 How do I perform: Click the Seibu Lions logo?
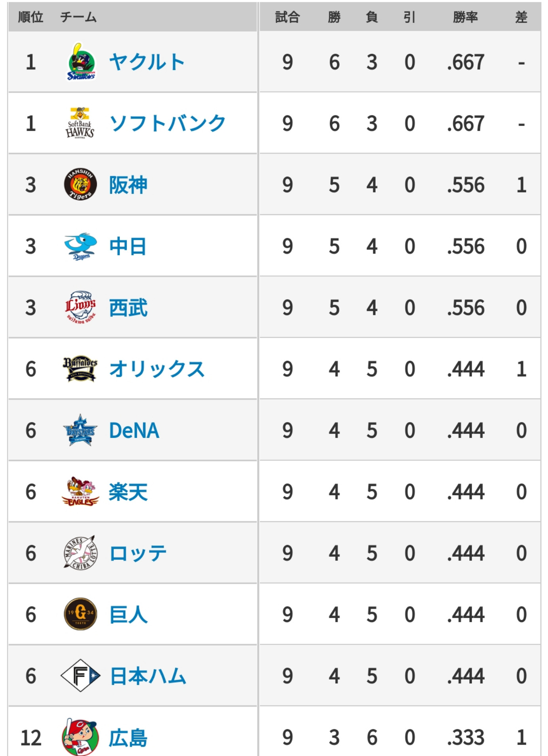point(80,307)
